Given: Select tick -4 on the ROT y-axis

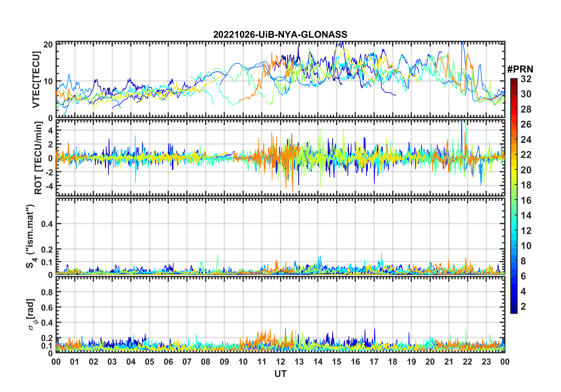Looking at the screenshot, I should point(49,186).
